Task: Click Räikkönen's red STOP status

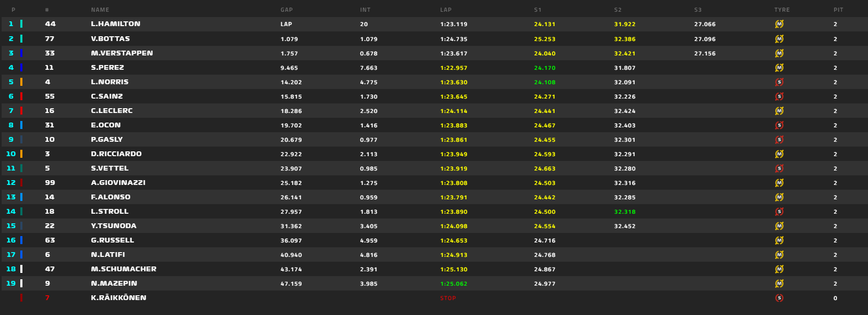Action: coord(448,298)
